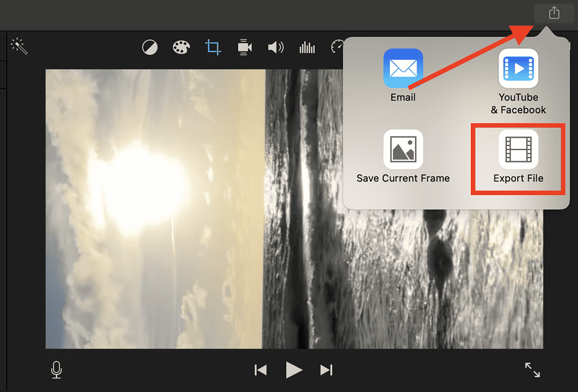The width and height of the screenshot is (578, 392).
Task: Click the Email envelope icon
Action: 402,67
